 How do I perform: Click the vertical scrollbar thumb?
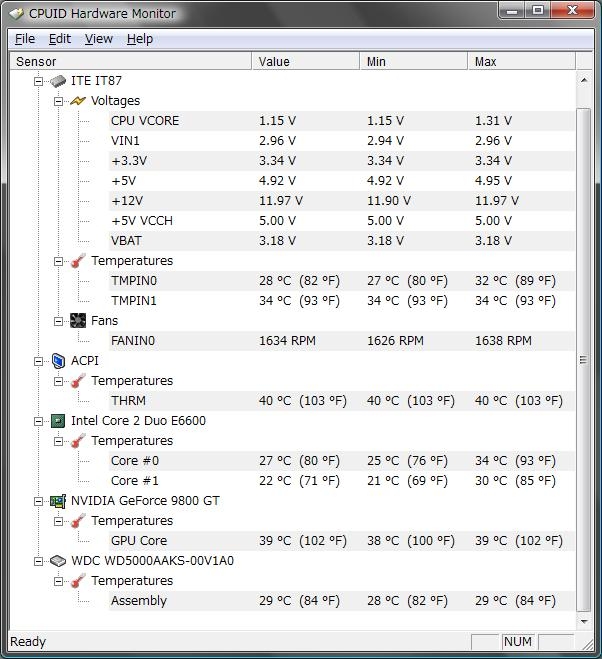click(584, 360)
